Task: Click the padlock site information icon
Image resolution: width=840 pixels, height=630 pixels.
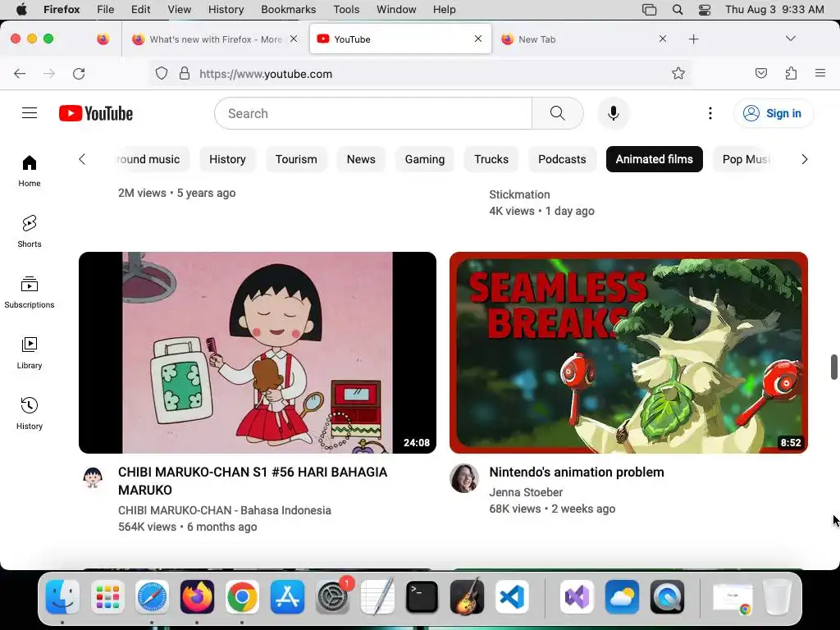Action: 185,73
